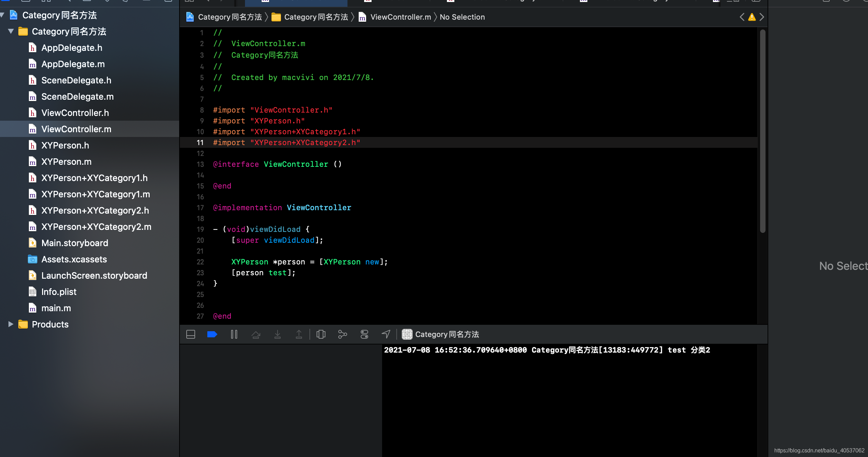The height and width of the screenshot is (457, 868).
Task: Click the editor vertical scrollbar
Action: pos(762,131)
